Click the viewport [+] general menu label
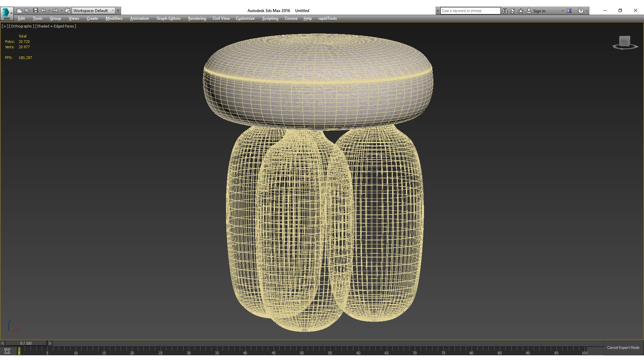Screen dimensions: 644x362 [5, 26]
